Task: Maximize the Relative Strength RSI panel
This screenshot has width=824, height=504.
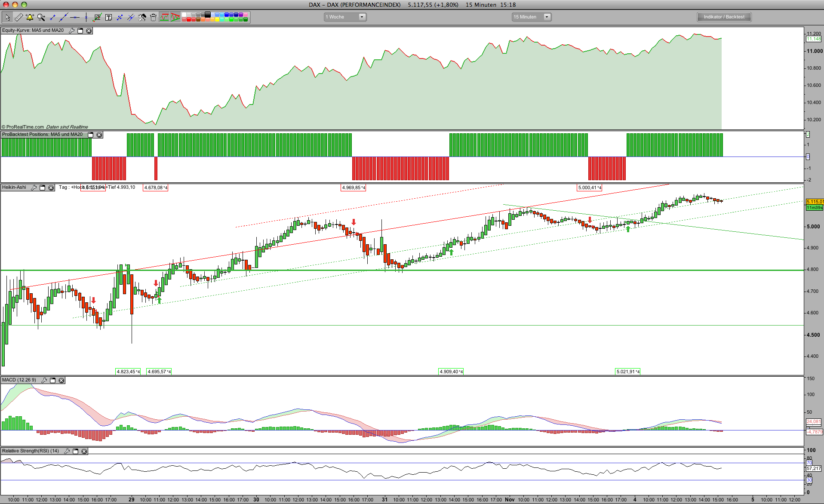Action: pyautogui.click(x=76, y=451)
